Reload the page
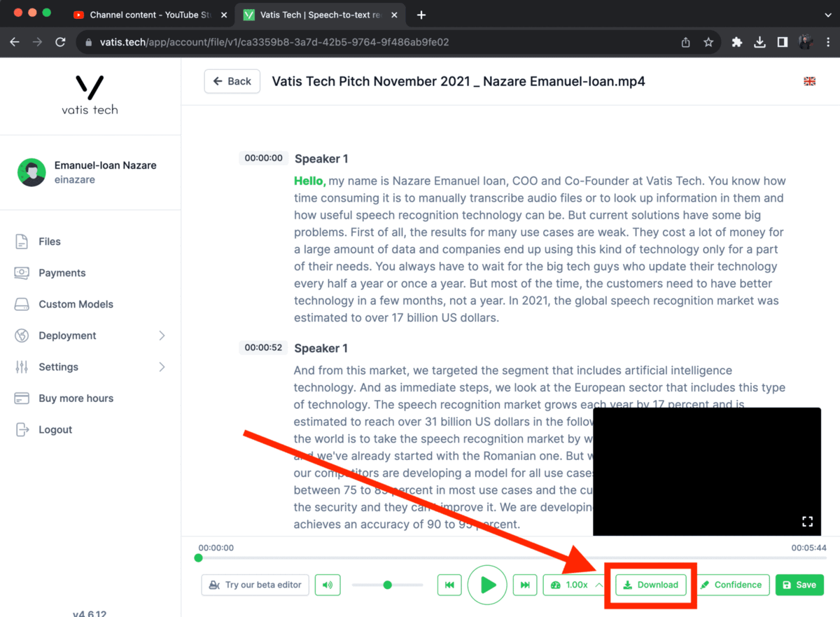Image resolution: width=840 pixels, height=617 pixels. click(60, 42)
